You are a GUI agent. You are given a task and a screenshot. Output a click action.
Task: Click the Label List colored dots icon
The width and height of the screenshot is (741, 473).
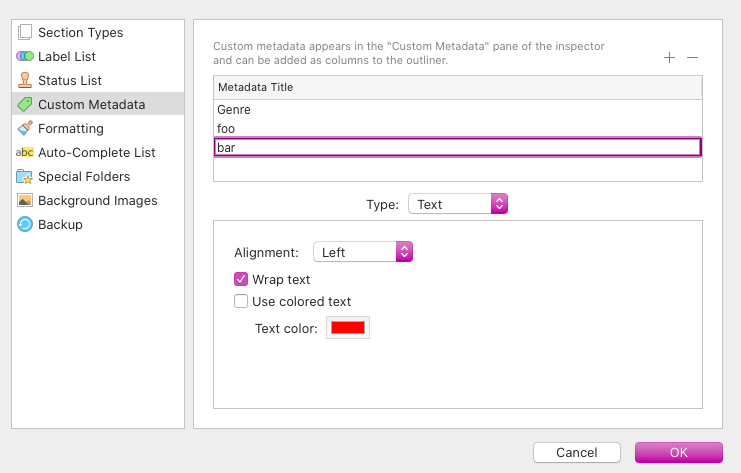(x=25, y=56)
